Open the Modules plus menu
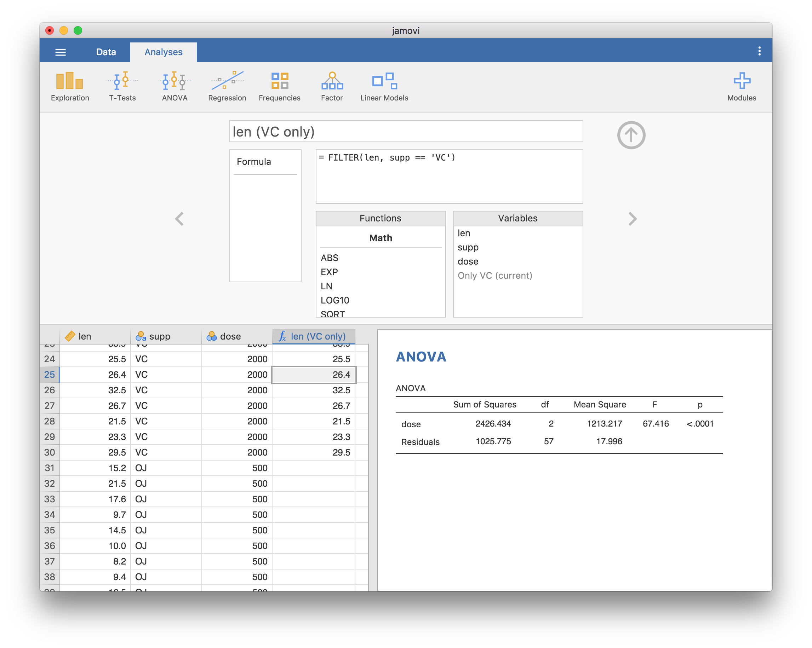This screenshot has width=812, height=648. point(742,86)
